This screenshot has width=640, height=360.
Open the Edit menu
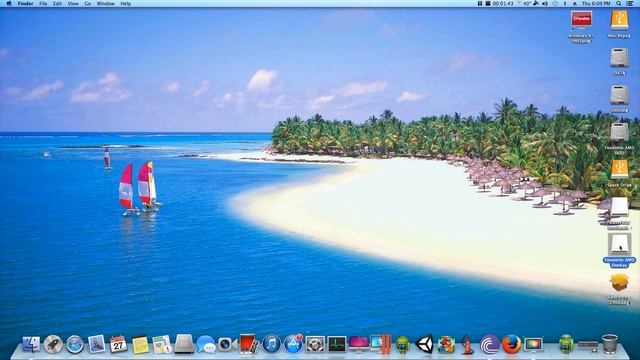pyautogui.click(x=58, y=3)
